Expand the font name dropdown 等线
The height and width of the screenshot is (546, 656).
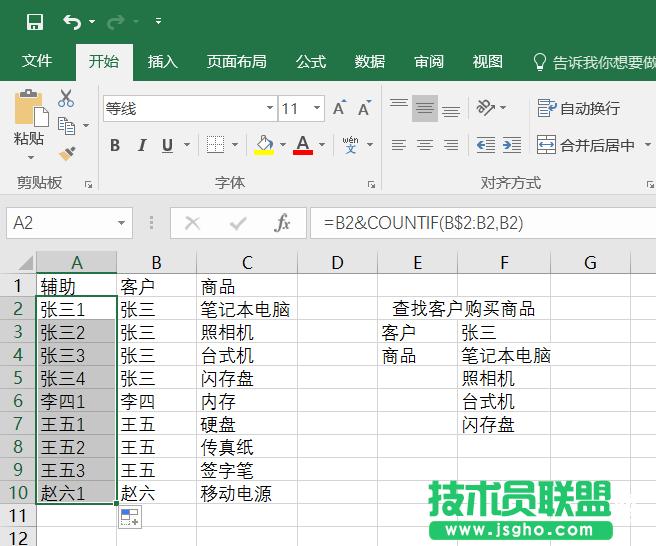(x=270, y=108)
